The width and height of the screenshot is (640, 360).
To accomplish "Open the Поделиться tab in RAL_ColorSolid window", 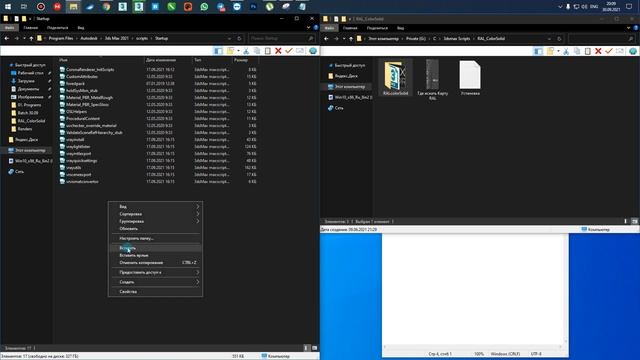I will coord(377,28).
